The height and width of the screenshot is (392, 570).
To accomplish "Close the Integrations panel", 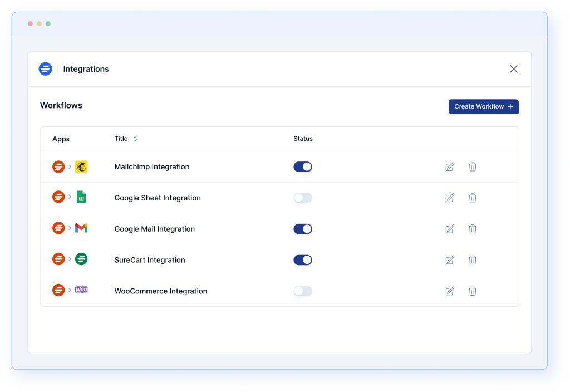I will [x=514, y=69].
